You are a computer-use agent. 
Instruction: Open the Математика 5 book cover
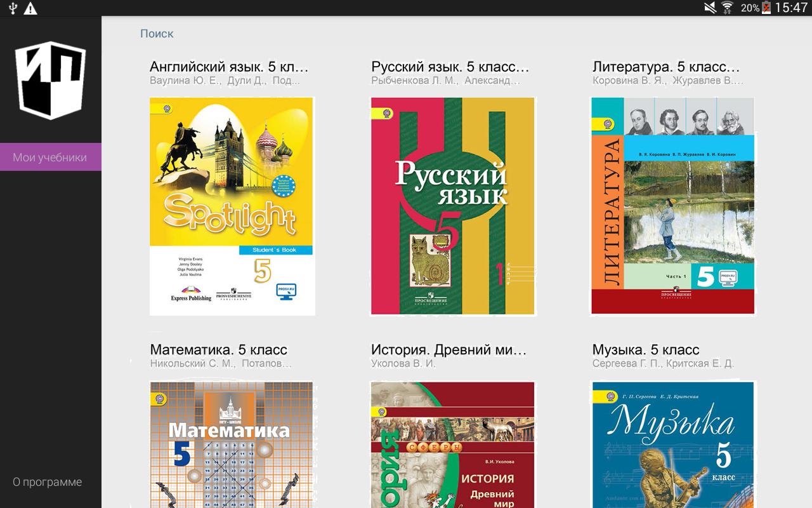[x=232, y=444]
